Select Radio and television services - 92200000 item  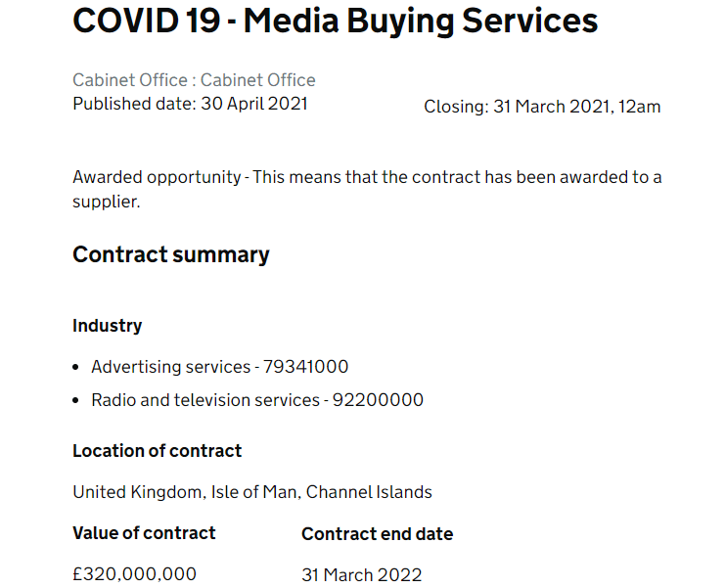tap(257, 400)
